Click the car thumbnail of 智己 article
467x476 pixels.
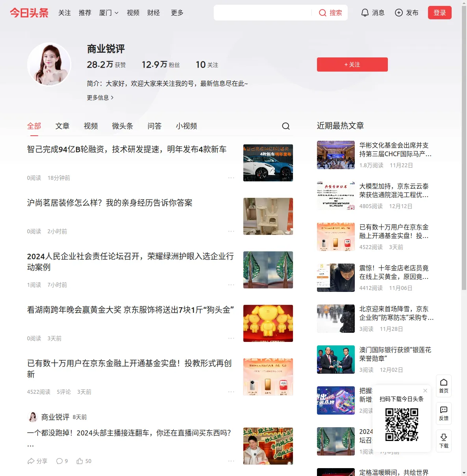(268, 163)
